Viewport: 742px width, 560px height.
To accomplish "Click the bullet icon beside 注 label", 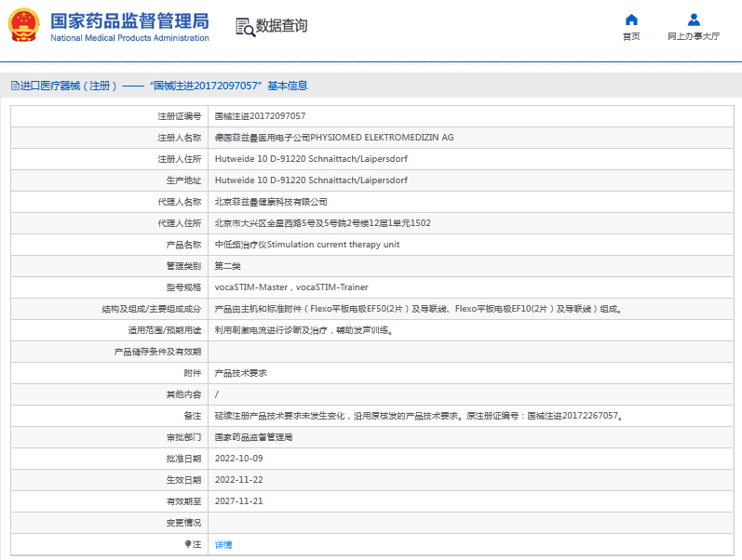I will 188,544.
